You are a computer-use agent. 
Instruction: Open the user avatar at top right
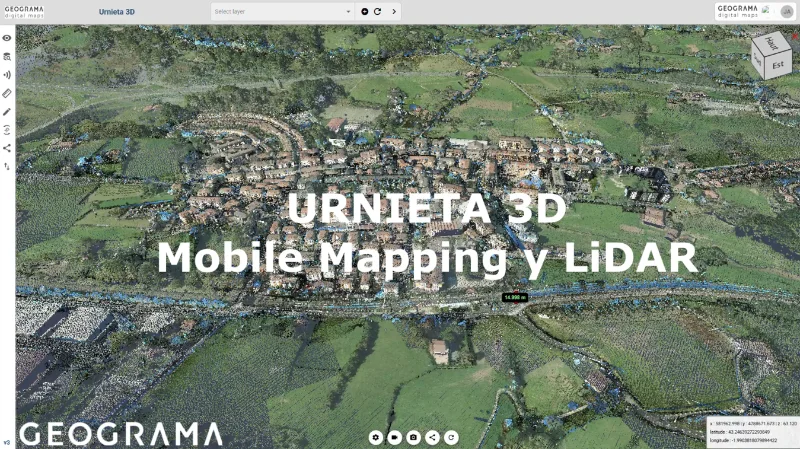coord(787,11)
